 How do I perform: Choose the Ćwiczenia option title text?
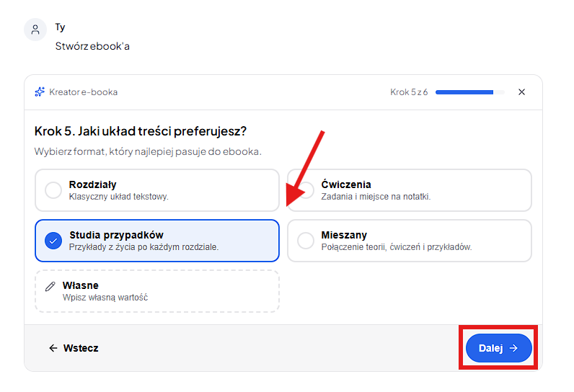click(346, 184)
